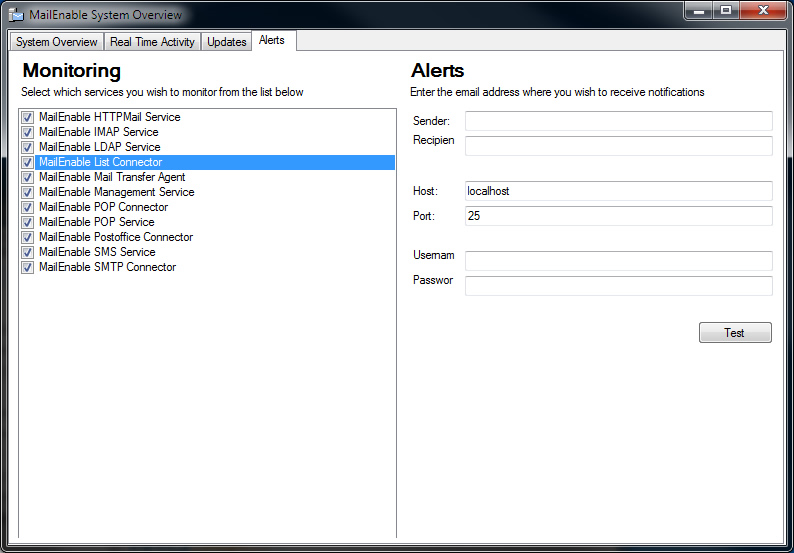The width and height of the screenshot is (794, 553).
Task: Select the Updates tab
Action: point(226,42)
